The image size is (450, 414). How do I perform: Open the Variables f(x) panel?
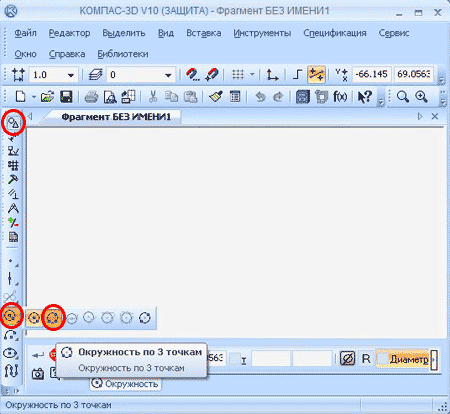point(340,97)
